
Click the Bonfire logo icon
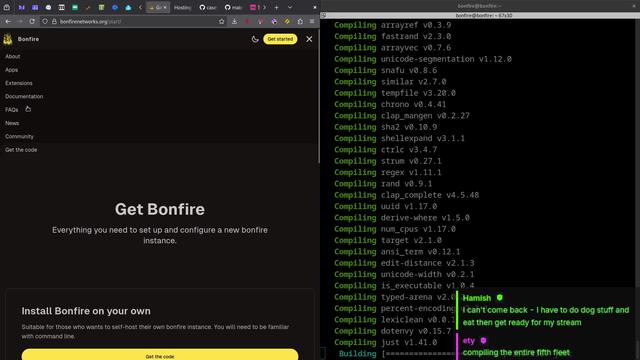(x=8, y=39)
